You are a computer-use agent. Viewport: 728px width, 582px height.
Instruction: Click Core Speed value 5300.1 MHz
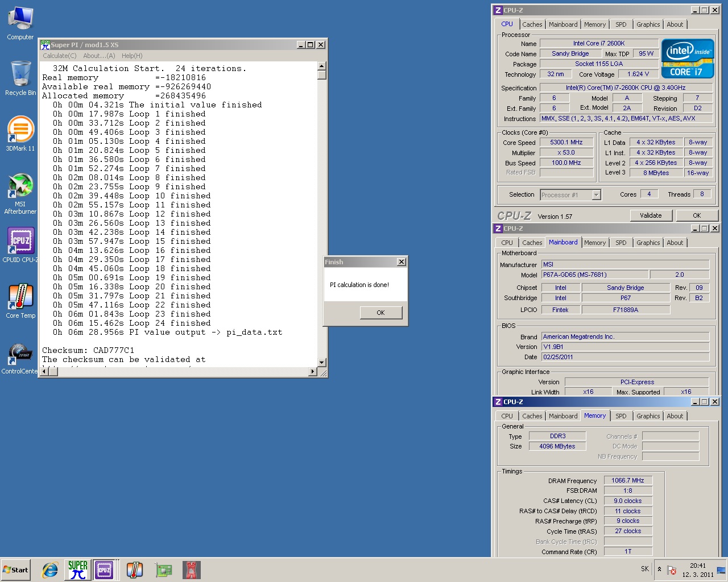click(566, 143)
